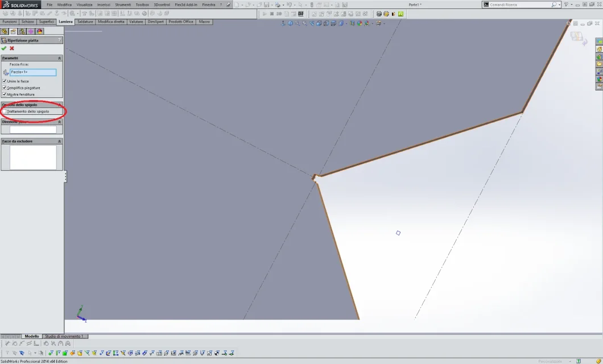603x364 pixels.
Task: Switch to the Schizzo tab
Action: coord(28,22)
